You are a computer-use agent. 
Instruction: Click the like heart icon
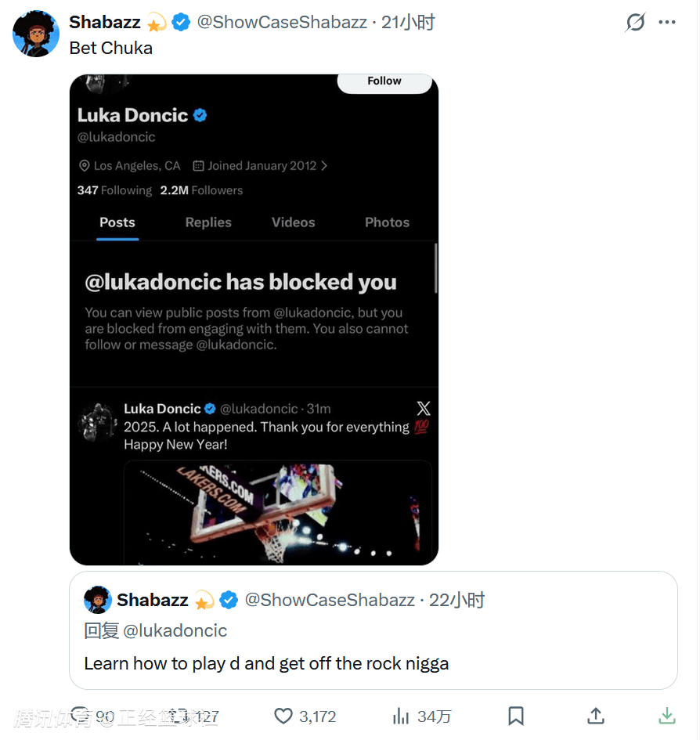pyautogui.click(x=283, y=716)
